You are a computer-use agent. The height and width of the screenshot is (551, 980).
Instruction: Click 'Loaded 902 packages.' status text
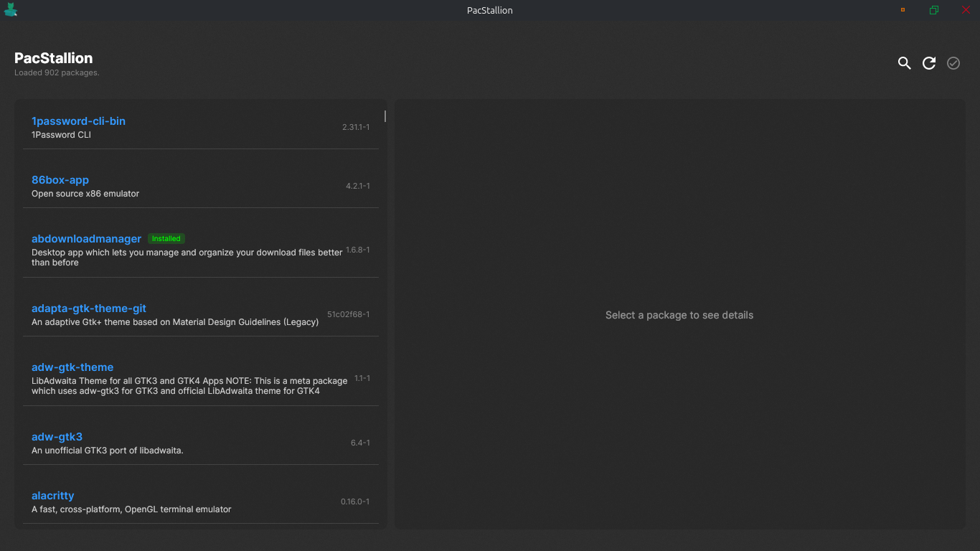[57, 72]
